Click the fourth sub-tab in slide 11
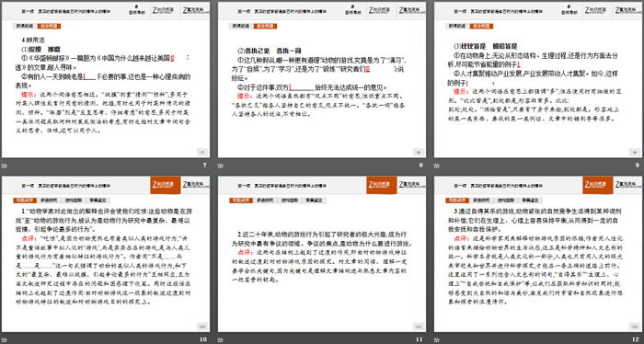 pyautogui.click(x=315, y=201)
